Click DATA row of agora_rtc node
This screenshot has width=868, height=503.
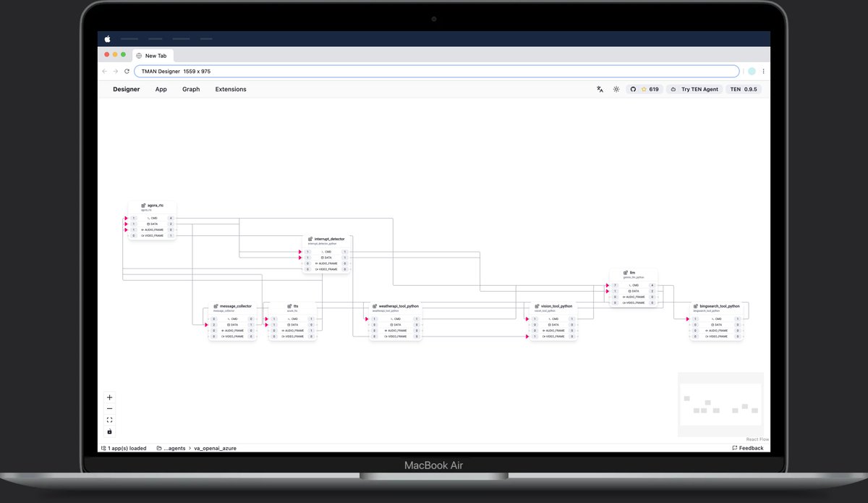click(x=153, y=224)
